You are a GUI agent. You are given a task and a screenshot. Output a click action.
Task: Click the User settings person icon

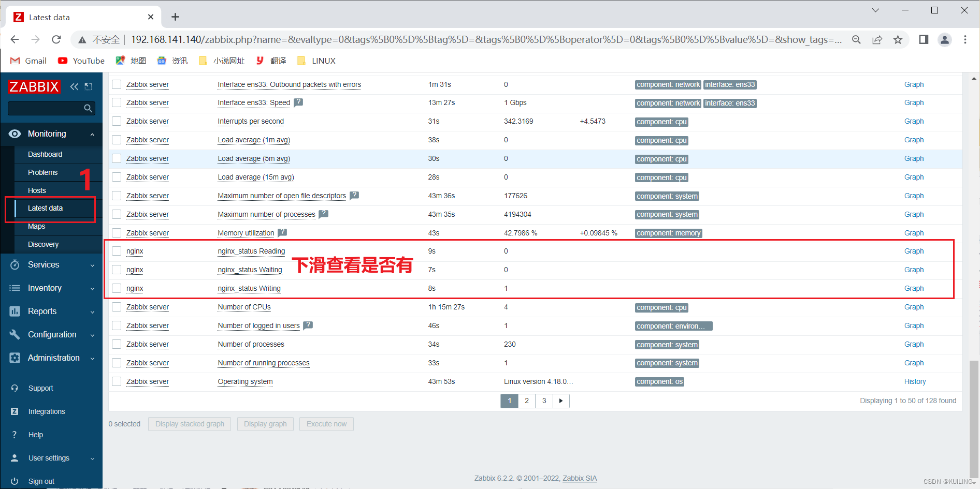tap(15, 458)
